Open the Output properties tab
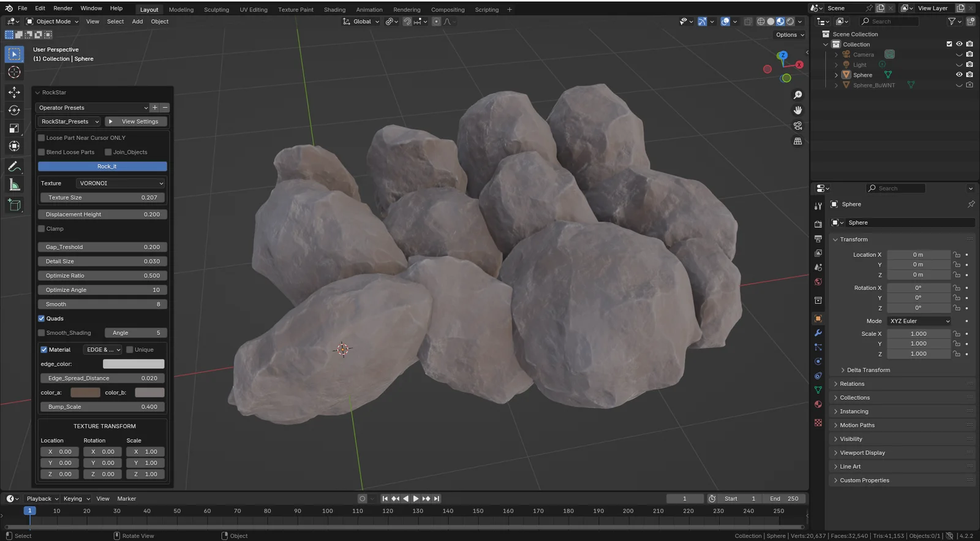 coord(818,238)
